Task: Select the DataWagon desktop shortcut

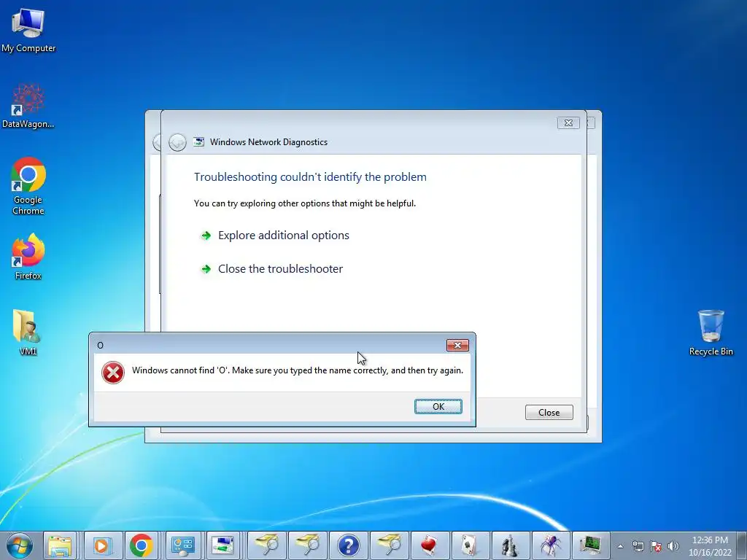Action: pos(28,106)
